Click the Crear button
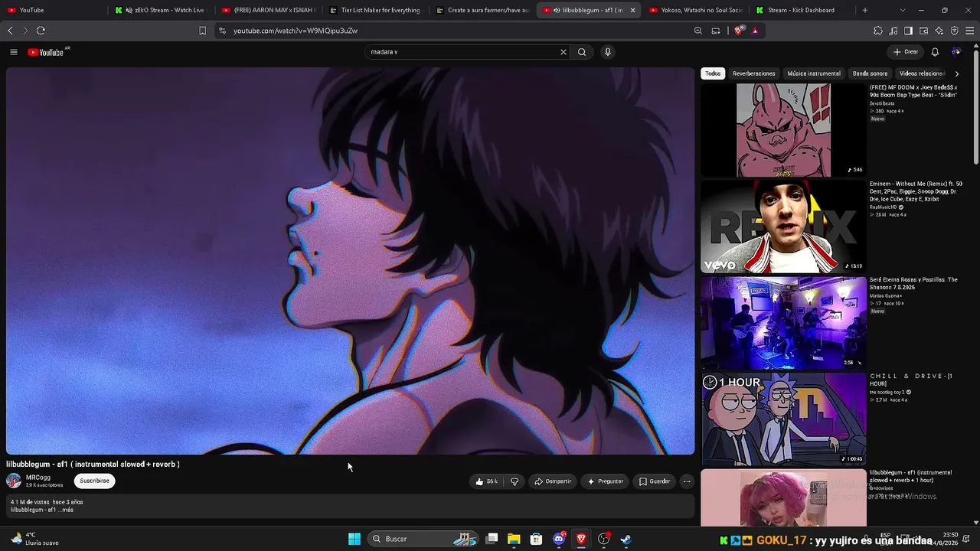 tap(906, 52)
